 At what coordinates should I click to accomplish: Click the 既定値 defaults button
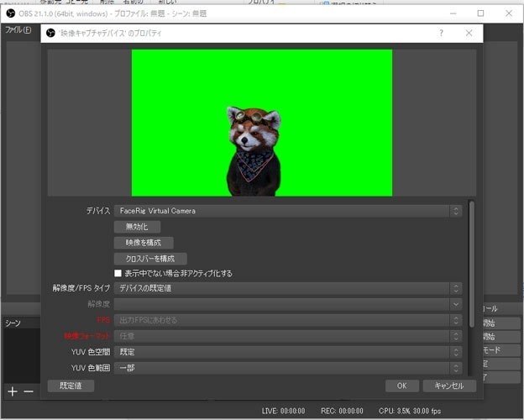pos(71,386)
